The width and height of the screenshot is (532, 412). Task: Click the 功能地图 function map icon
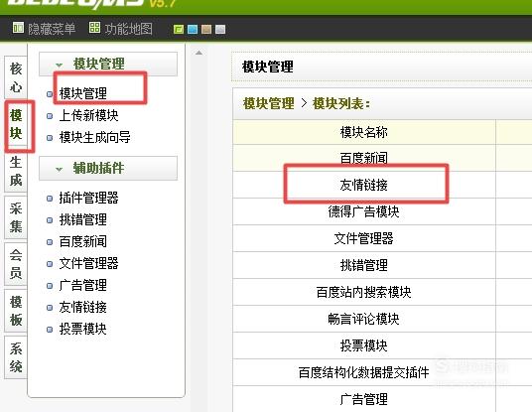click(x=94, y=28)
